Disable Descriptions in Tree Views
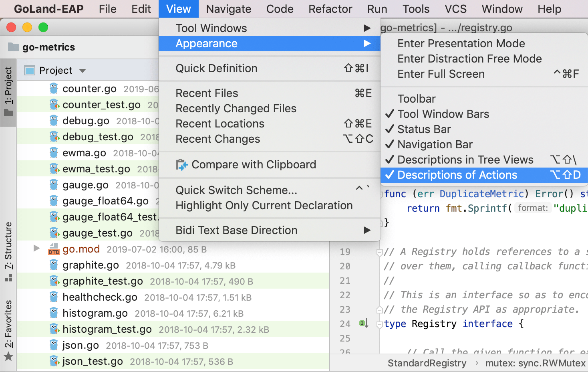This screenshot has height=372, width=588. (484, 160)
